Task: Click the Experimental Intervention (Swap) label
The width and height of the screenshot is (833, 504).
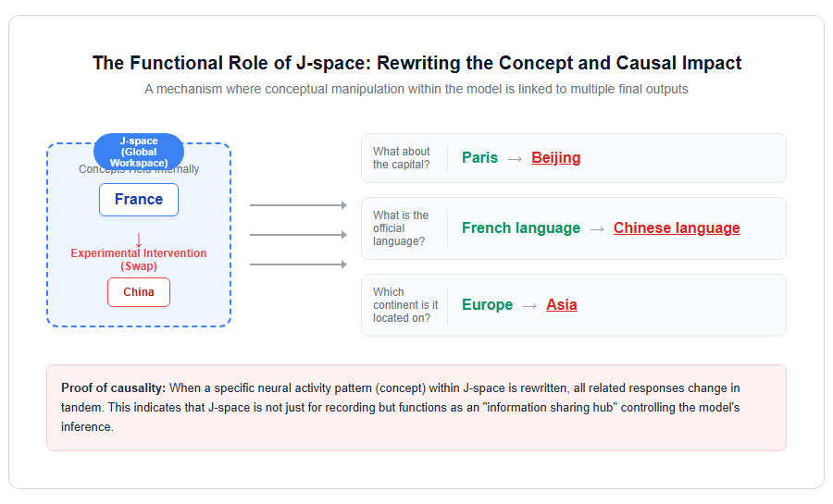Action: (139, 260)
